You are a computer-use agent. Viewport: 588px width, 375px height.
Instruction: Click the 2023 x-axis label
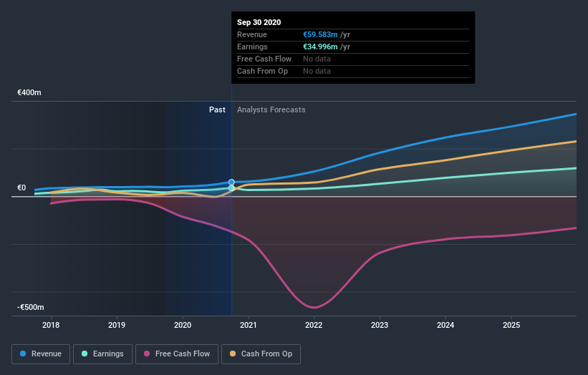(x=380, y=325)
